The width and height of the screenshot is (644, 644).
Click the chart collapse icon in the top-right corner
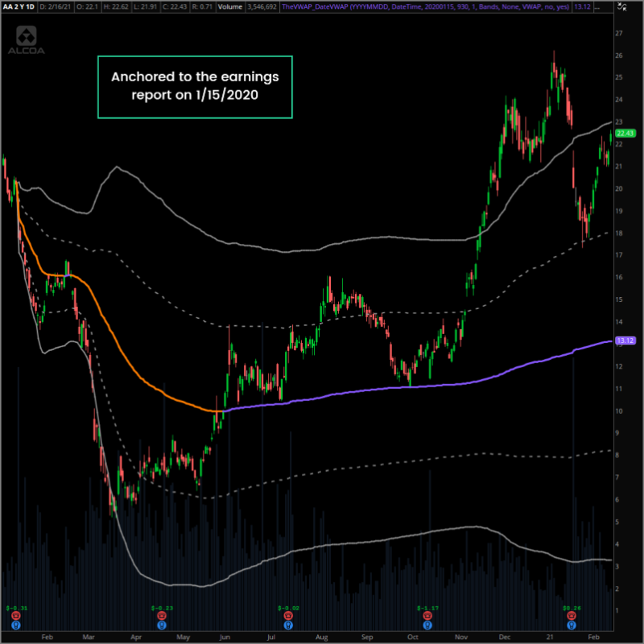pyautogui.click(x=621, y=6)
